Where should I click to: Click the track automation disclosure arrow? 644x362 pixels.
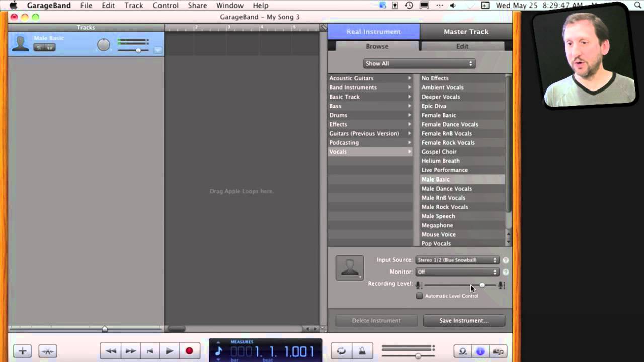coord(158,50)
